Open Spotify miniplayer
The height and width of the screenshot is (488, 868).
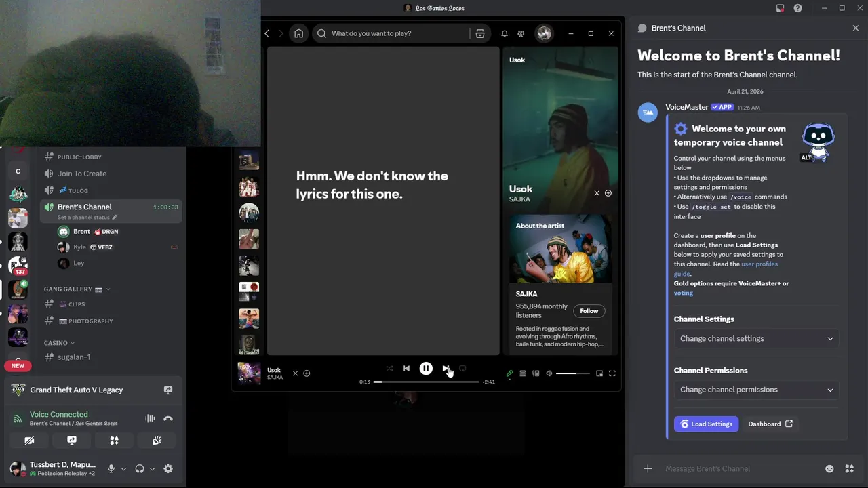point(599,373)
